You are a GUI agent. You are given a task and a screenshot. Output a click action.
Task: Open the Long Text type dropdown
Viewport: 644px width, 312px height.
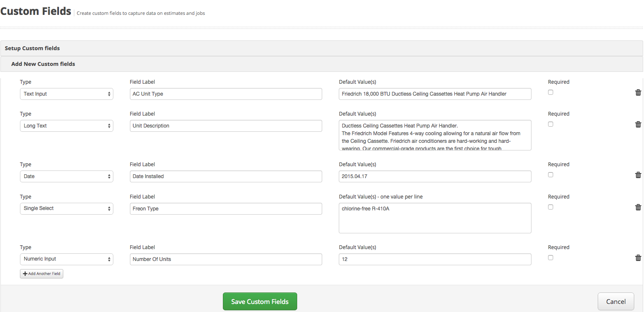(67, 126)
